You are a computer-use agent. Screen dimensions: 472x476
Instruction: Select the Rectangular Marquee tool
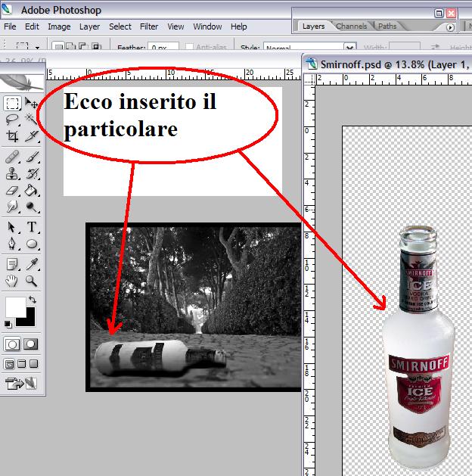pos(12,103)
